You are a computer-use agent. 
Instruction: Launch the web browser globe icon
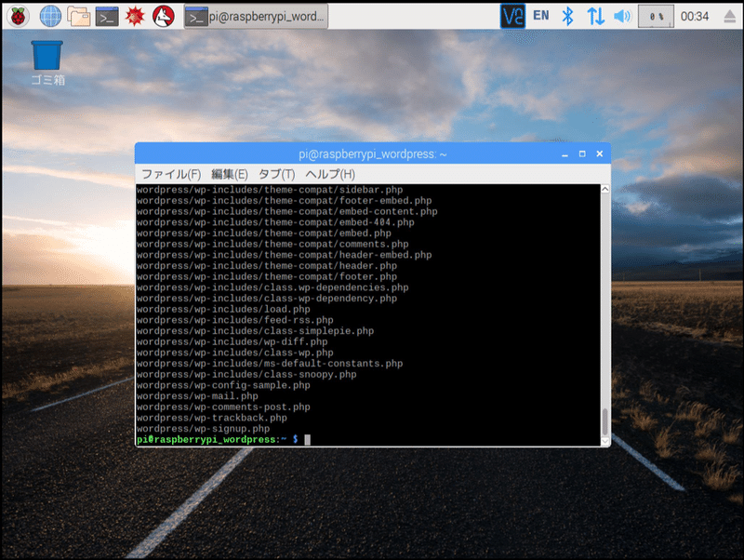coord(50,17)
